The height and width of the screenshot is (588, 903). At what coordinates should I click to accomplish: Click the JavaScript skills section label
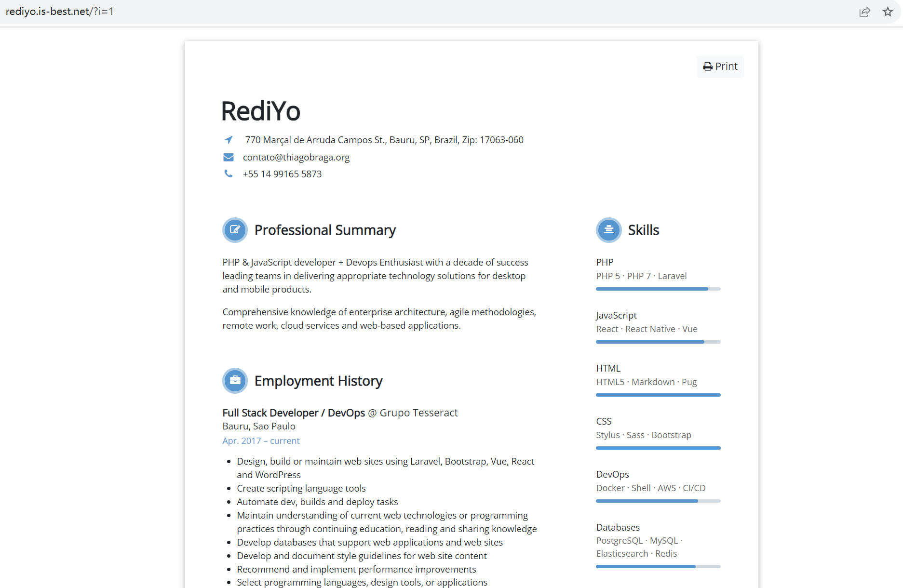pyautogui.click(x=616, y=315)
